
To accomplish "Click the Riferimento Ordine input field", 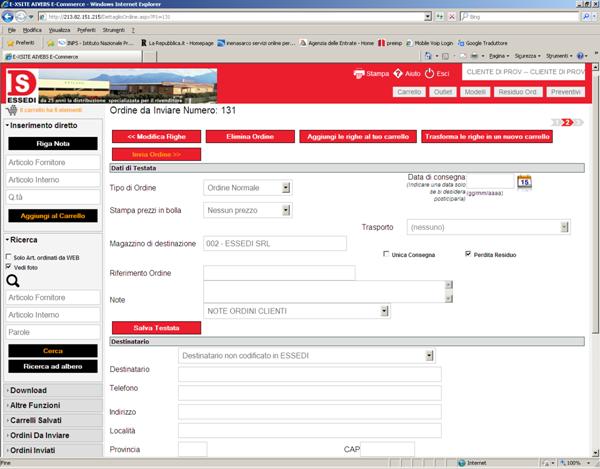I will point(278,273).
